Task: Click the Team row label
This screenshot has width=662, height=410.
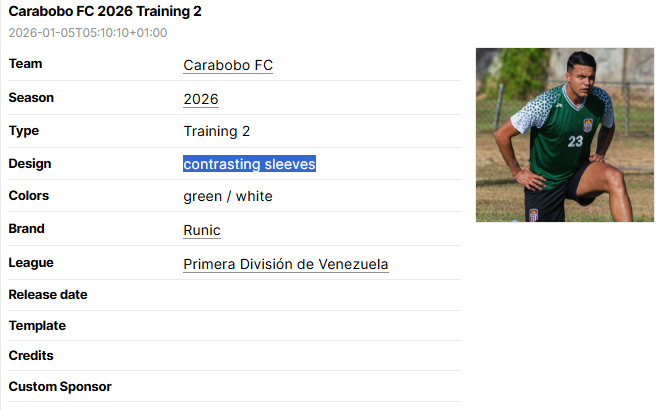Action: pos(25,64)
